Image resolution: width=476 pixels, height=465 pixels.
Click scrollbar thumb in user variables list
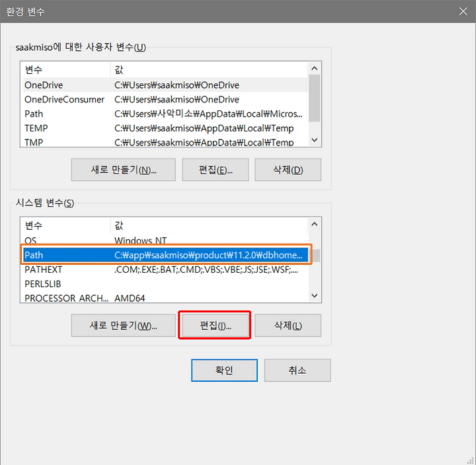point(315,98)
